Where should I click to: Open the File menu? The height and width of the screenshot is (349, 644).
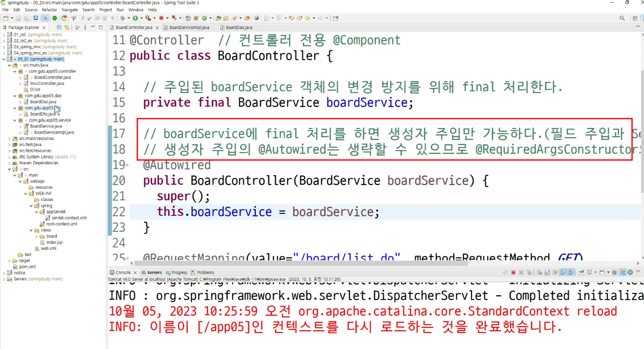[x=6, y=9]
